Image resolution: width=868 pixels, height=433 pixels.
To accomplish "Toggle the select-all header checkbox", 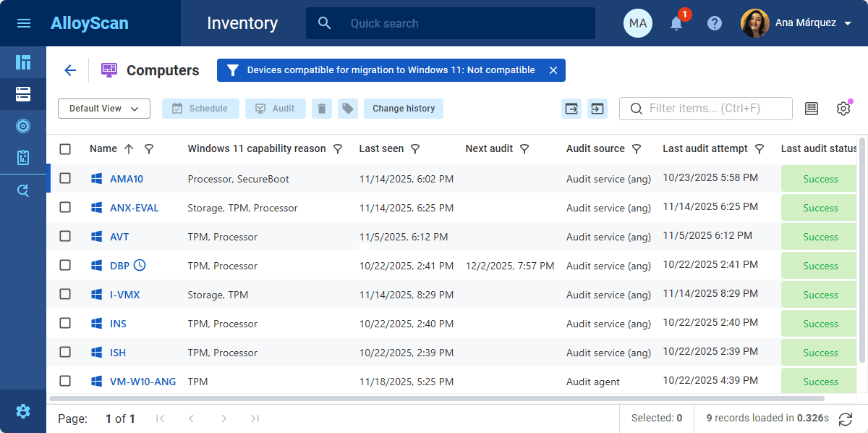I will (65, 149).
